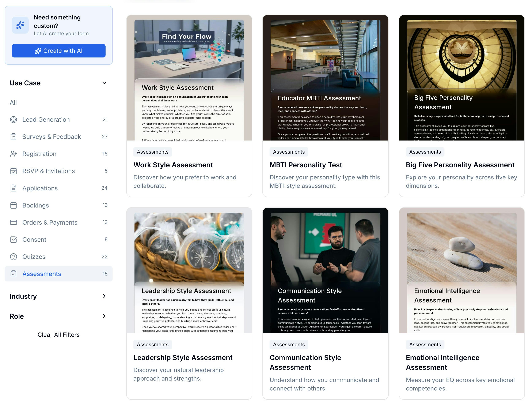The image size is (532, 404).
Task: Collapse the Use Case section
Action: pyautogui.click(x=104, y=83)
